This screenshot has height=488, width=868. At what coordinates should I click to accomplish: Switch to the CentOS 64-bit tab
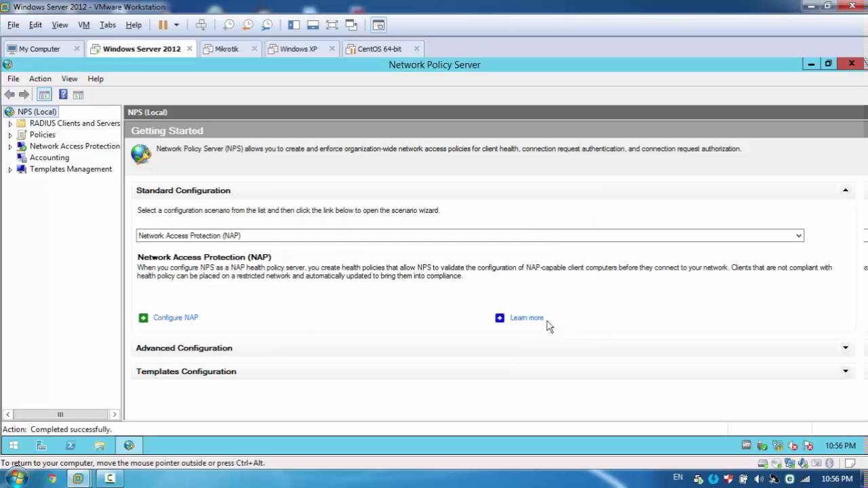pos(379,49)
